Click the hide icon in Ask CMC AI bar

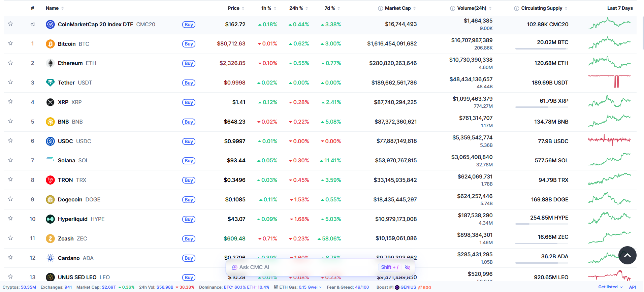(x=408, y=267)
